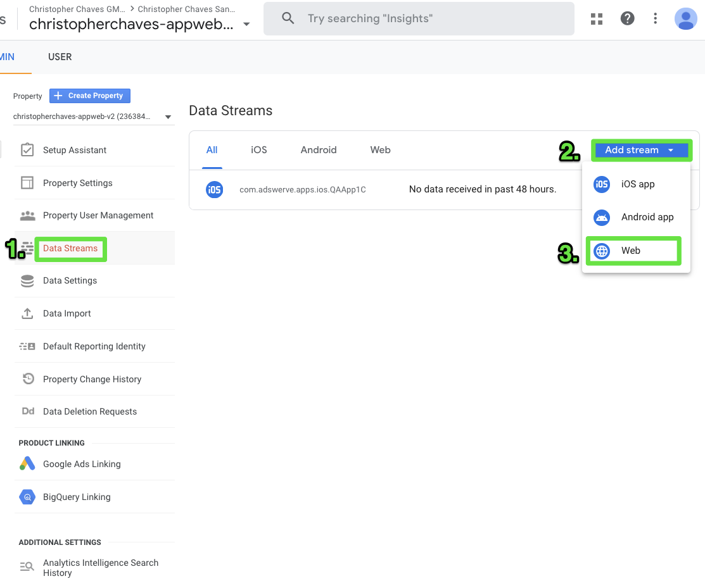Select iOS app from stream menu

click(x=636, y=184)
